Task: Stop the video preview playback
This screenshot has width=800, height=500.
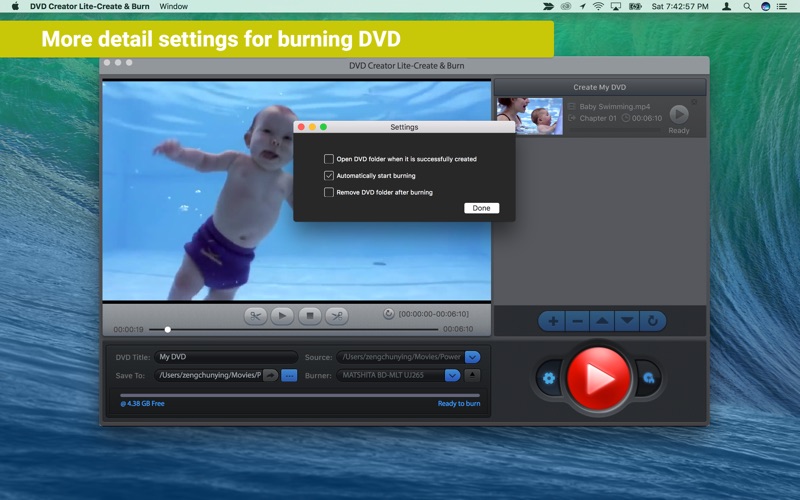Action: click(x=310, y=316)
